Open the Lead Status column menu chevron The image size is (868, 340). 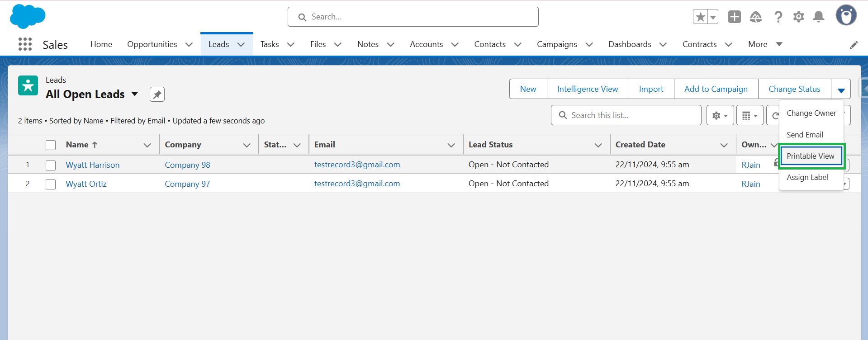coord(598,145)
